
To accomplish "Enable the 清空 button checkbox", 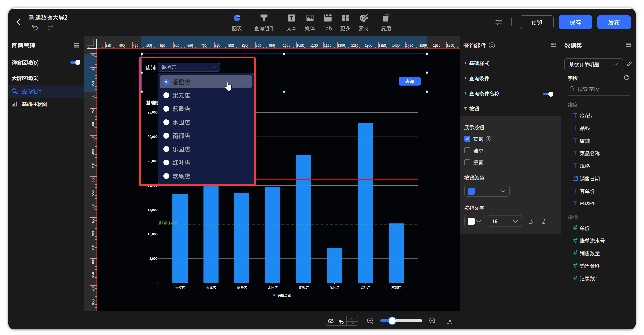I will click(467, 151).
